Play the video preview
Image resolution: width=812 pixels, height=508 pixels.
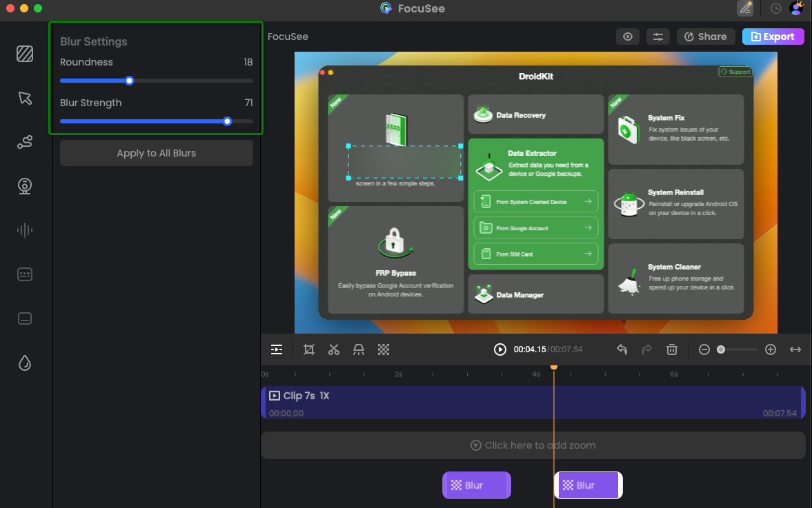coord(499,349)
